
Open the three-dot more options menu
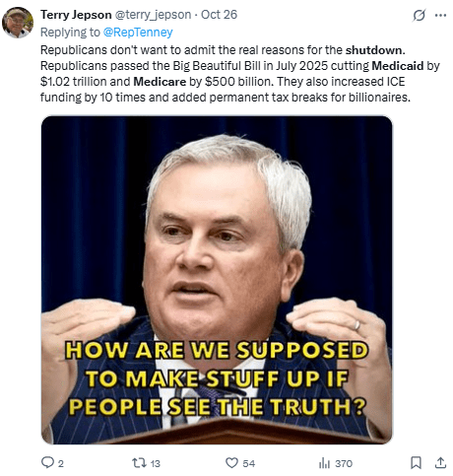440,15
